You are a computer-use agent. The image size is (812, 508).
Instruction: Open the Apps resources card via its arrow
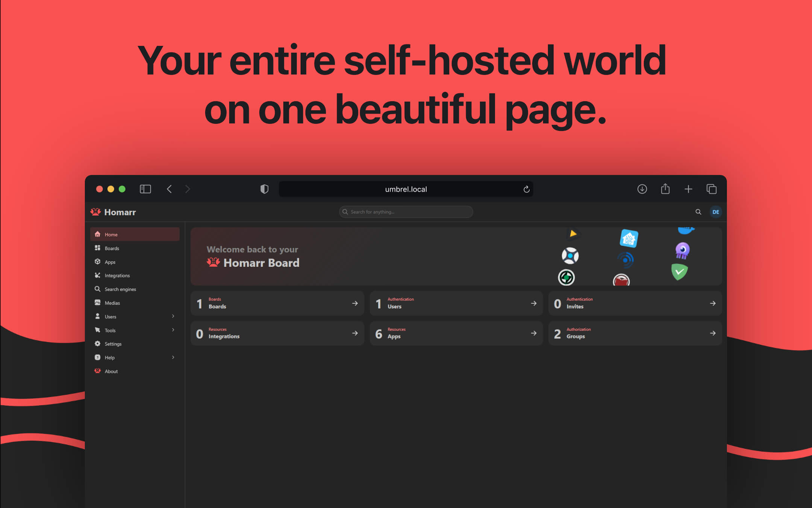click(534, 333)
